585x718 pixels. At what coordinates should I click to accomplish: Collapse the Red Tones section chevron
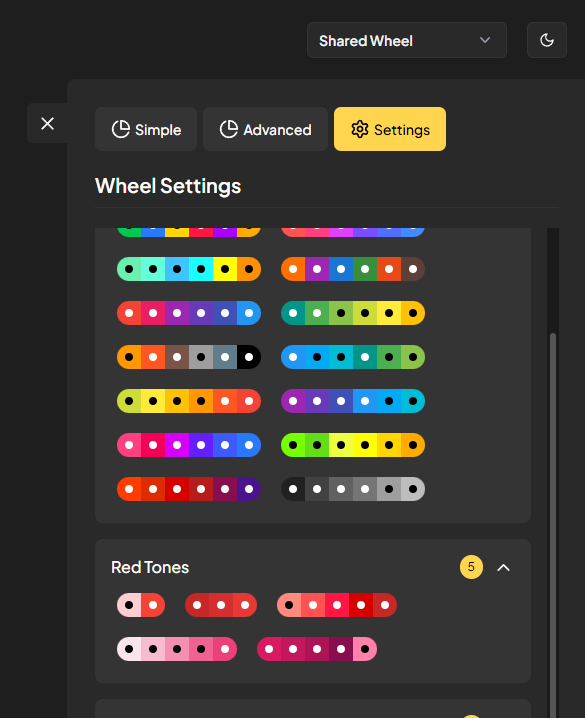click(x=504, y=567)
